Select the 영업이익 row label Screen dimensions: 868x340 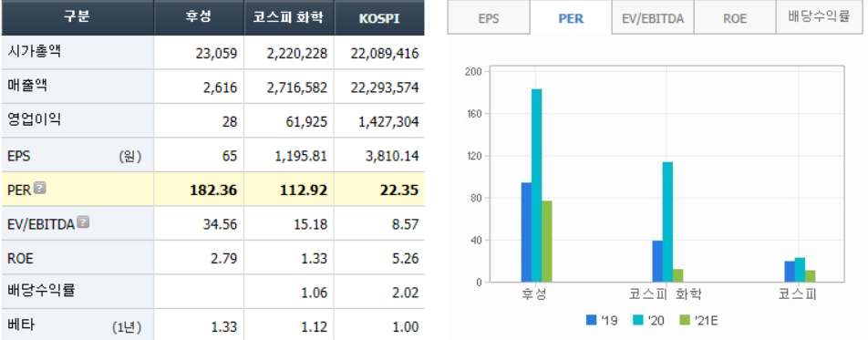(35, 120)
